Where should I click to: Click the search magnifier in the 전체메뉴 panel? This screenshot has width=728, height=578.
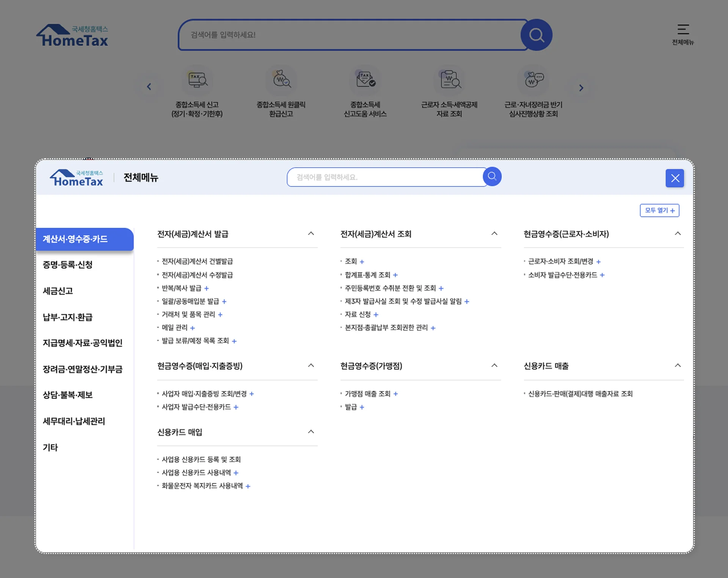click(x=492, y=177)
